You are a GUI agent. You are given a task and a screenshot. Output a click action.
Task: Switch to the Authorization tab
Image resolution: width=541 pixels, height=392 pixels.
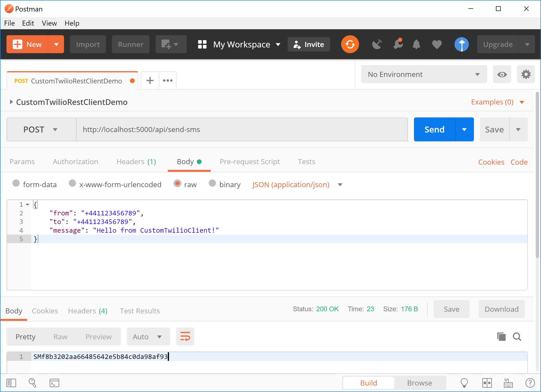75,162
